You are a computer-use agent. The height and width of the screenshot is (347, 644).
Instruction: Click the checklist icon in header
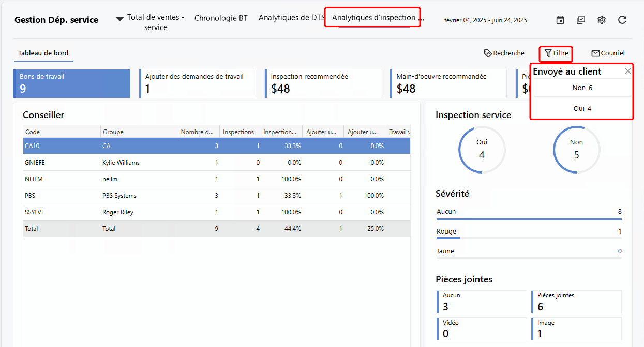[581, 20]
